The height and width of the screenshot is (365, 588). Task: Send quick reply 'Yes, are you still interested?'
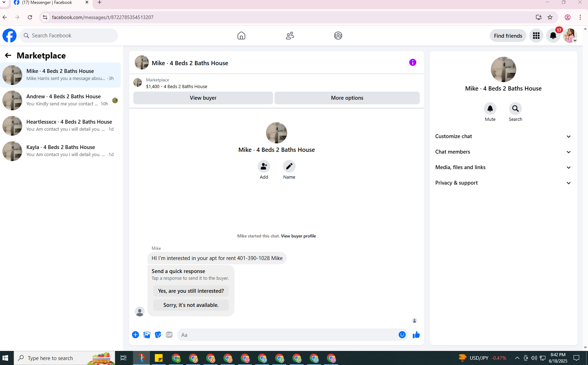tap(191, 291)
